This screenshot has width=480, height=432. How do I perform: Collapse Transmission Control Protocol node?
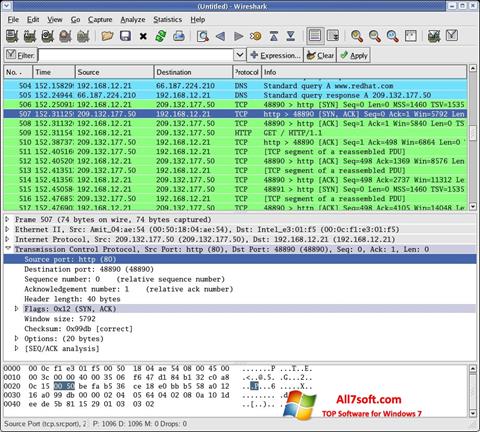(8, 249)
